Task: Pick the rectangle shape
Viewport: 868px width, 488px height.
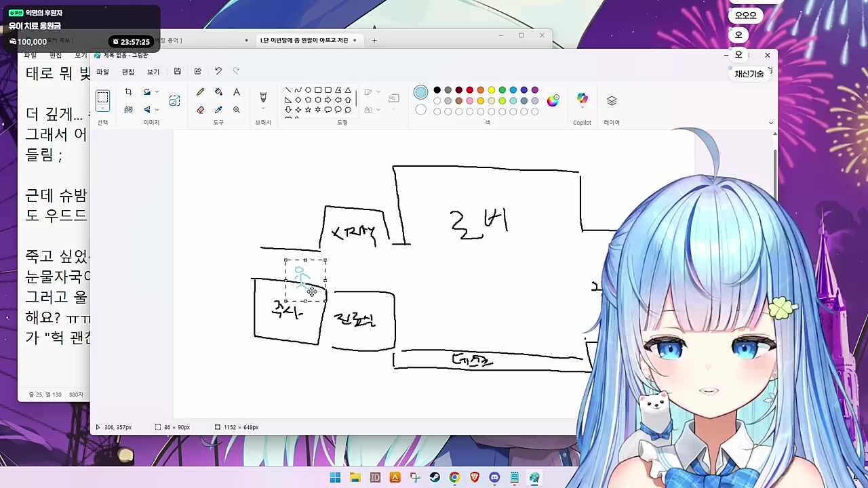Action: tap(318, 90)
